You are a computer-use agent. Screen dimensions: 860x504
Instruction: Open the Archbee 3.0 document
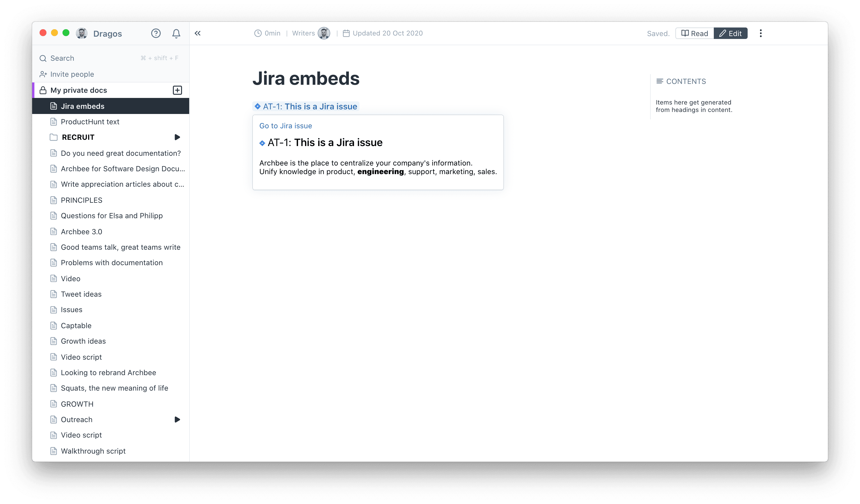pyautogui.click(x=81, y=232)
